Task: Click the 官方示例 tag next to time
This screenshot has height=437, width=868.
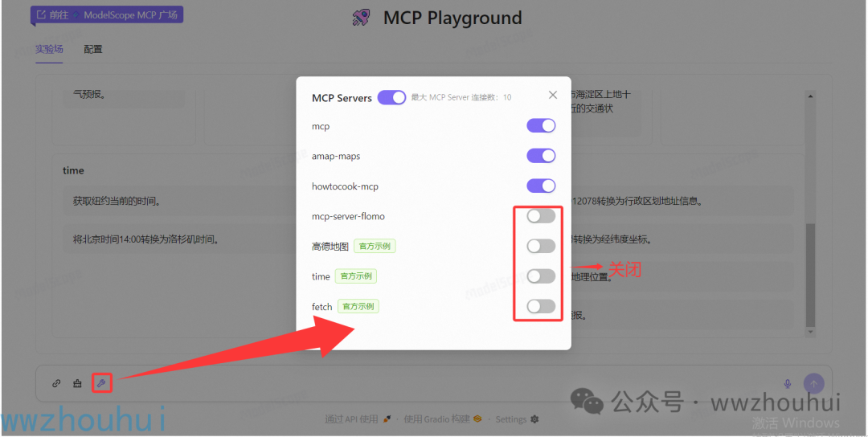Action: click(x=355, y=276)
